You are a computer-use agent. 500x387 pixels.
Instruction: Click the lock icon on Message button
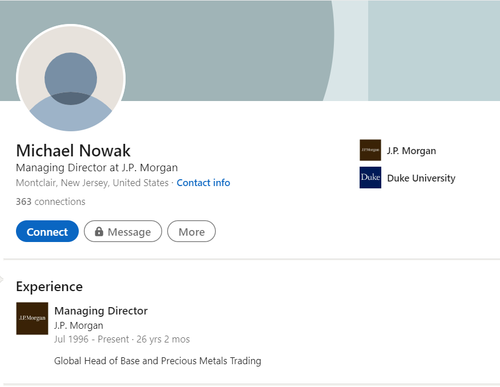point(99,231)
